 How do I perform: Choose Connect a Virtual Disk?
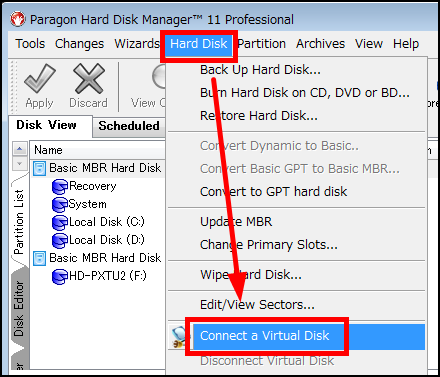point(265,336)
